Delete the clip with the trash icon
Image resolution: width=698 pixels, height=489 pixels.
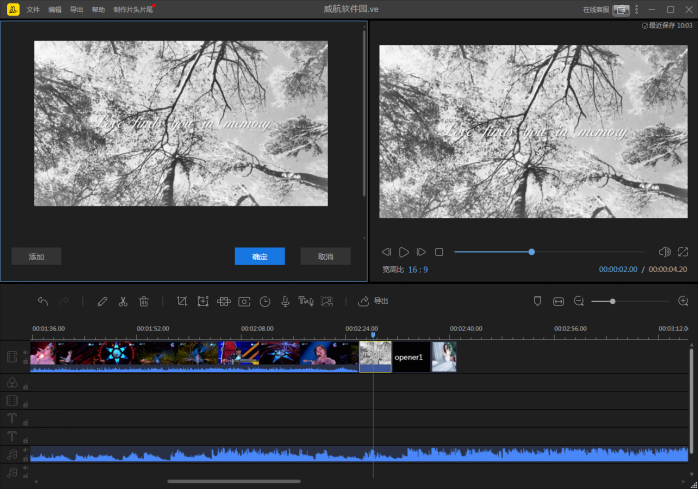[144, 301]
